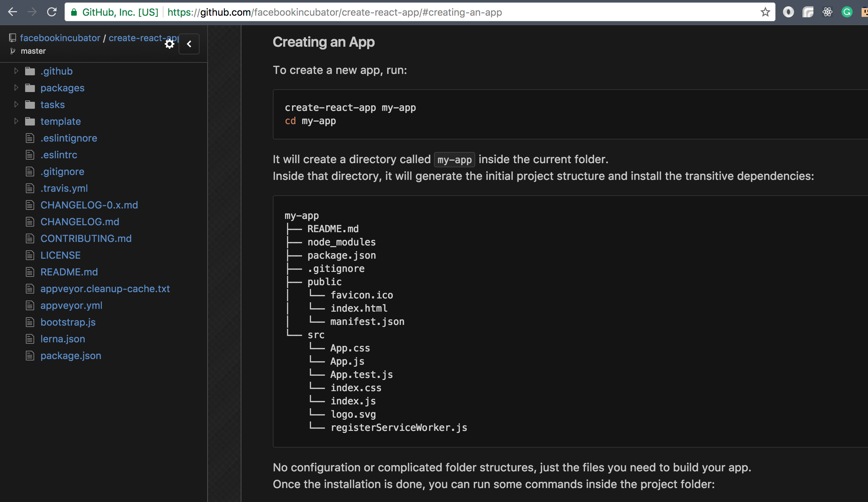Open the .travis.yml file

[x=64, y=188]
